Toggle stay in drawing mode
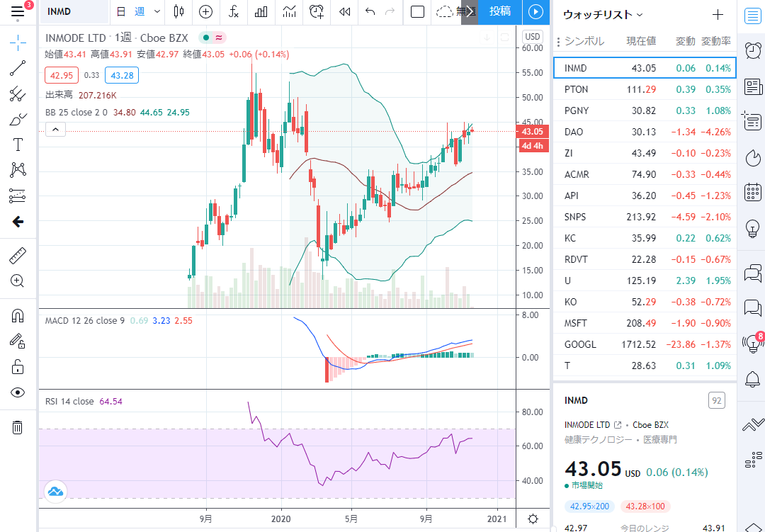This screenshot has width=765, height=532. coord(18,341)
